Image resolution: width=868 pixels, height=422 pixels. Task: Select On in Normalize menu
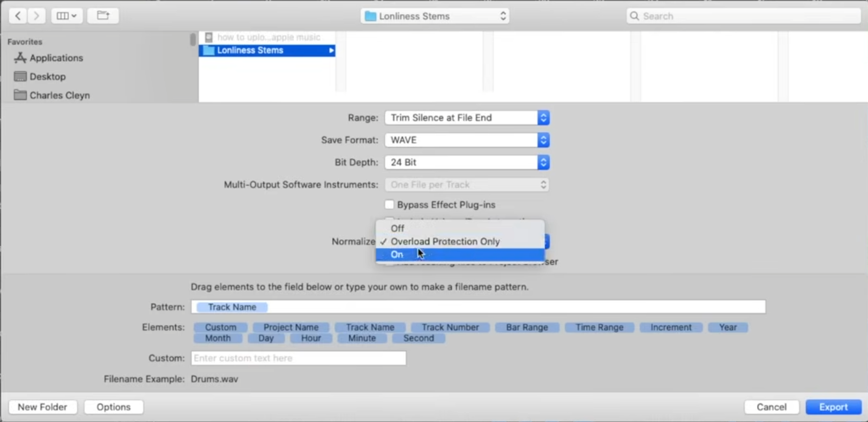pyautogui.click(x=460, y=254)
